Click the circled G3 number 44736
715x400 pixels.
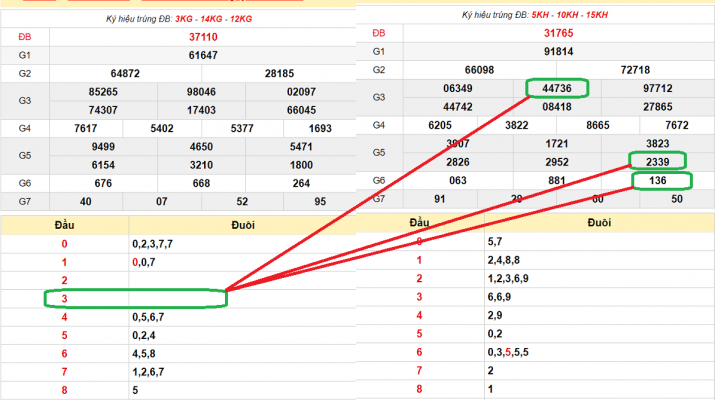[557, 88]
